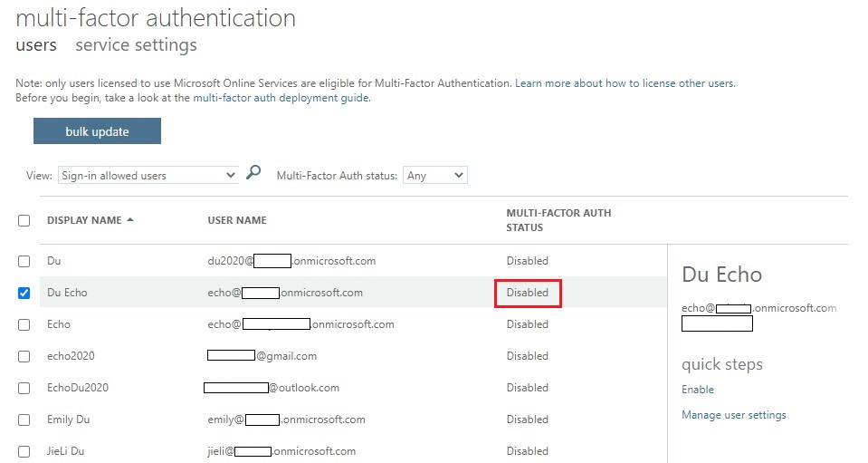Click the 'multi-factor authentication' page title
Image resolution: width=868 pixels, height=463 pixels.
(156, 18)
